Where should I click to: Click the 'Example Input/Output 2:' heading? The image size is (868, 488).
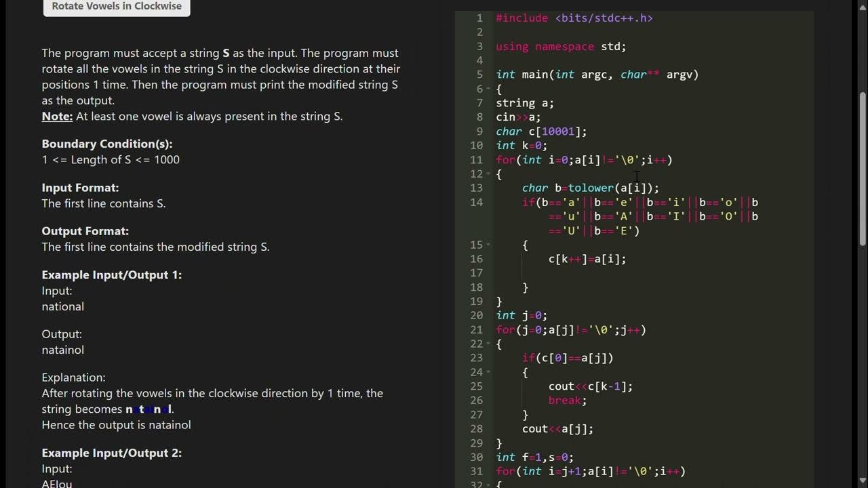pos(112,453)
